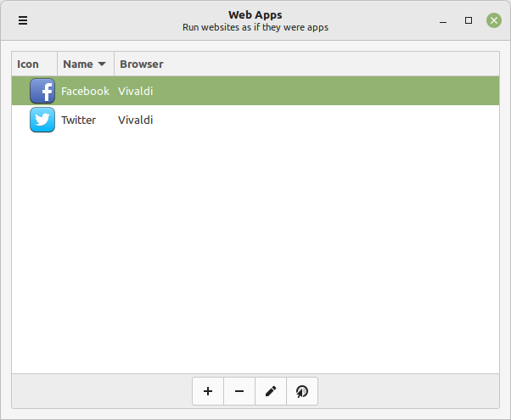Click the Web Apps window title
511x420 pixels.
click(255, 14)
